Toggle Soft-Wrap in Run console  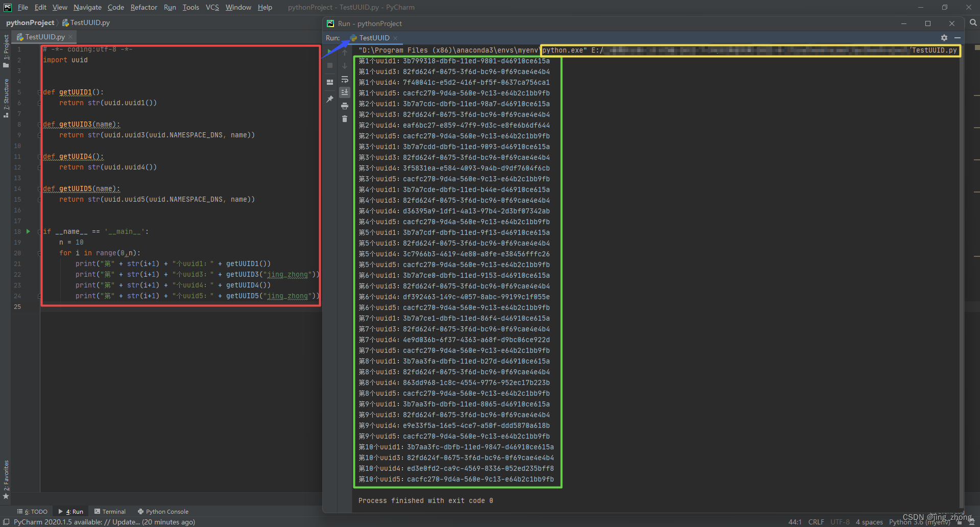click(x=345, y=79)
